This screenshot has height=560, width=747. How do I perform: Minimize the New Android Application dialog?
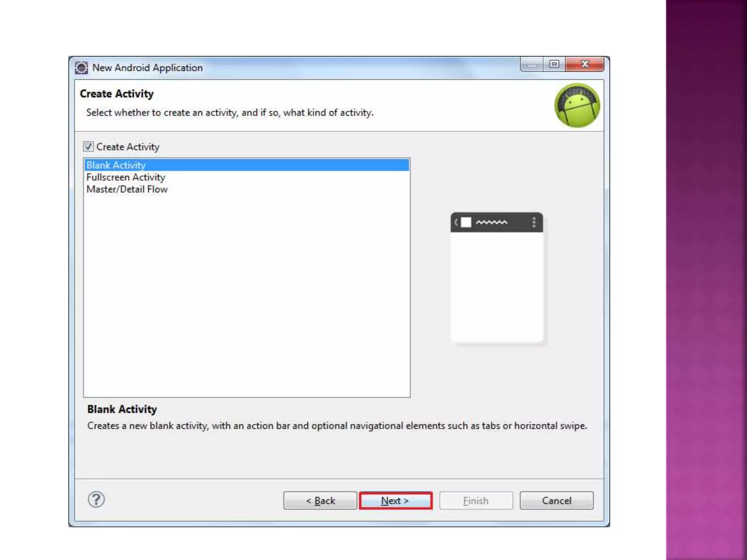532,64
